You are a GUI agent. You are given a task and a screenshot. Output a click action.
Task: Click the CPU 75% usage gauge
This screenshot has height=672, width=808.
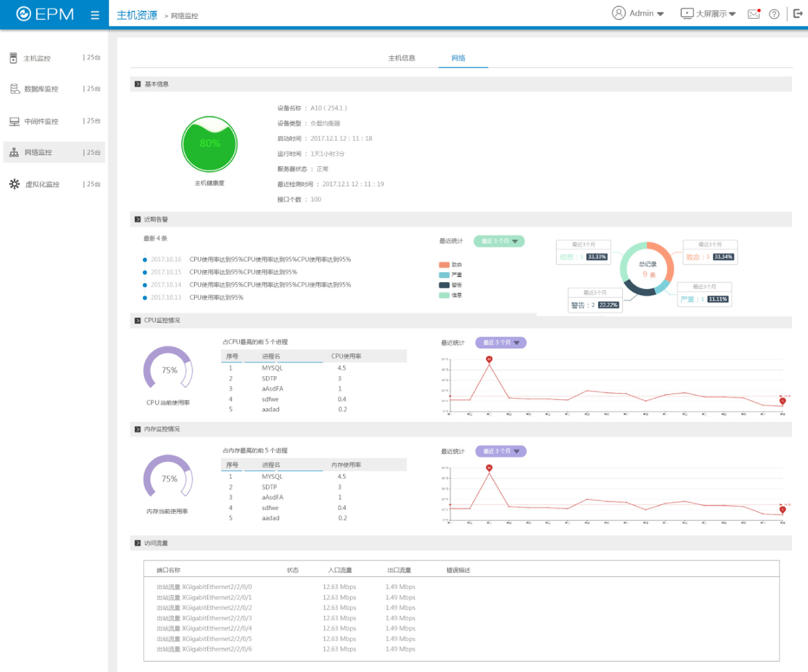click(x=168, y=368)
